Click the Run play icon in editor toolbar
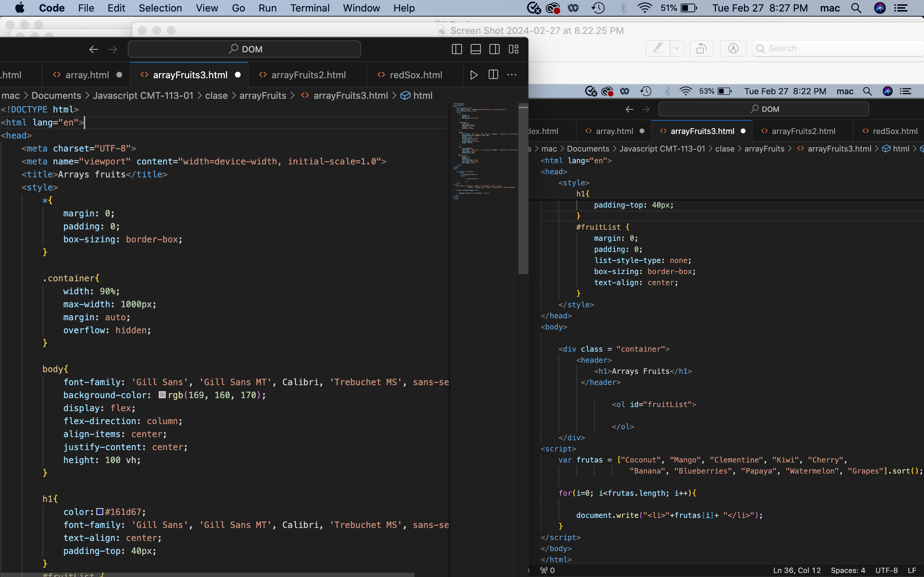This screenshot has width=924, height=577. [x=474, y=75]
